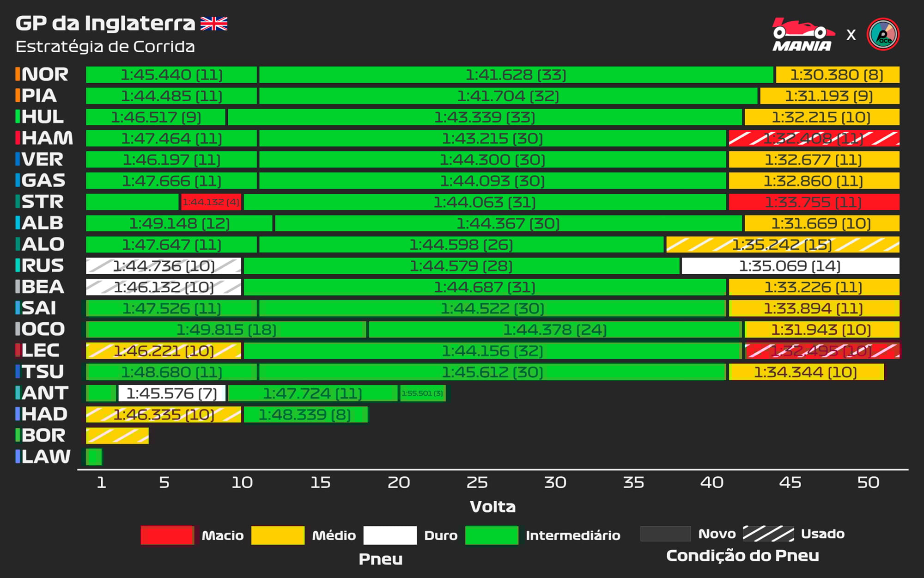Screen dimensions: 924x578
Task: Select RUS's white 1:35.069 (14) stint
Action: (790, 266)
